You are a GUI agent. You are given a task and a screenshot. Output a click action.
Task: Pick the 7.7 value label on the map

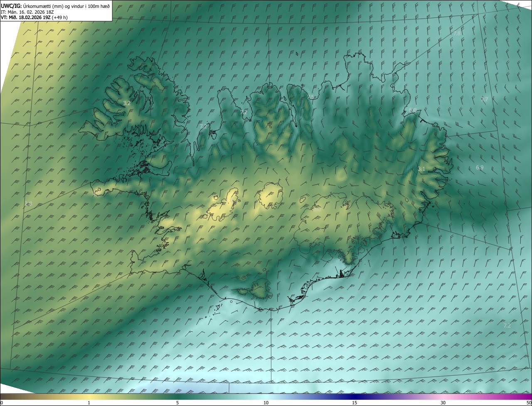(x=485, y=99)
